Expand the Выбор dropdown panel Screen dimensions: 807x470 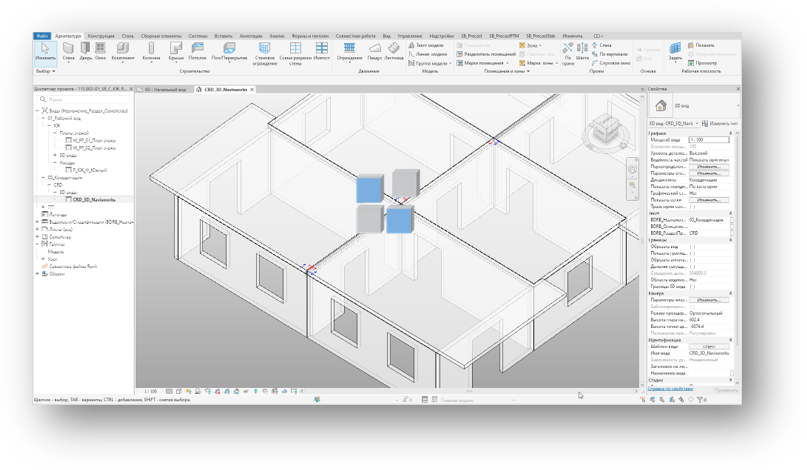coord(45,71)
